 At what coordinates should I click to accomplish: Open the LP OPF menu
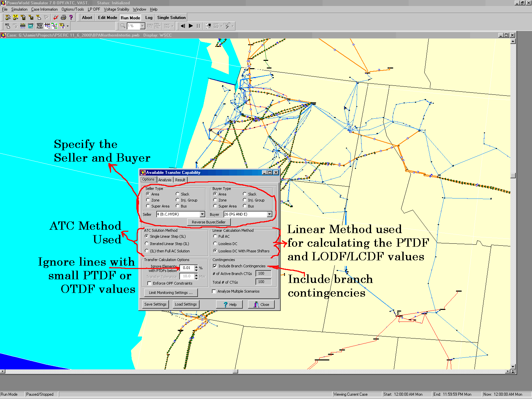tap(94, 9)
